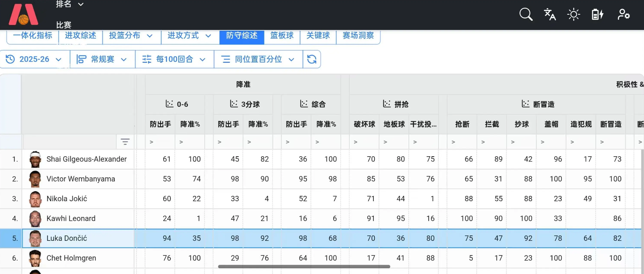The height and width of the screenshot is (274, 644).
Task: Switch to the 篮板球 tab
Action: click(x=282, y=36)
